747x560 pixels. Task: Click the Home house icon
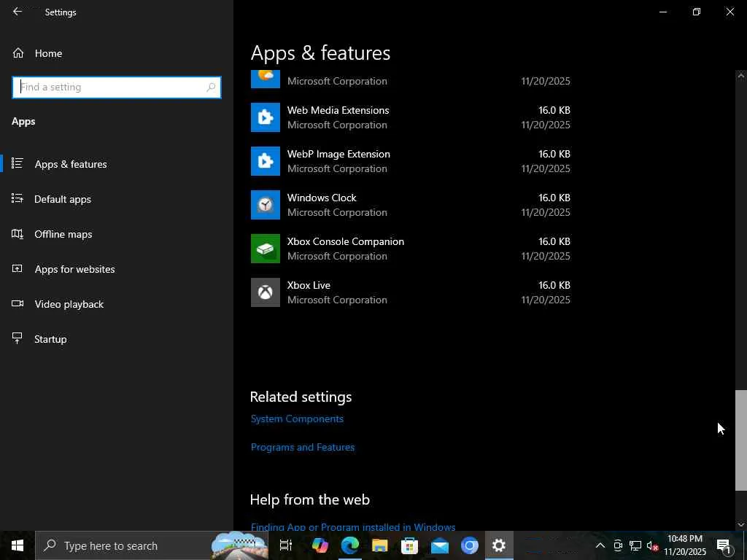coord(18,52)
